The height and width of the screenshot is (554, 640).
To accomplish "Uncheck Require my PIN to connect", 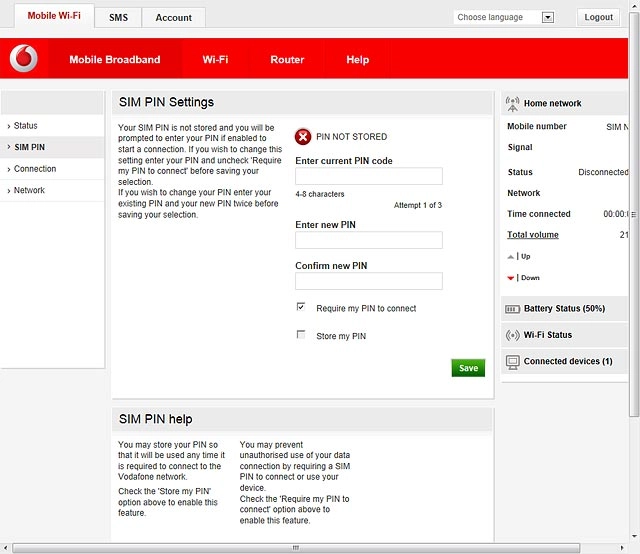I will click(301, 307).
